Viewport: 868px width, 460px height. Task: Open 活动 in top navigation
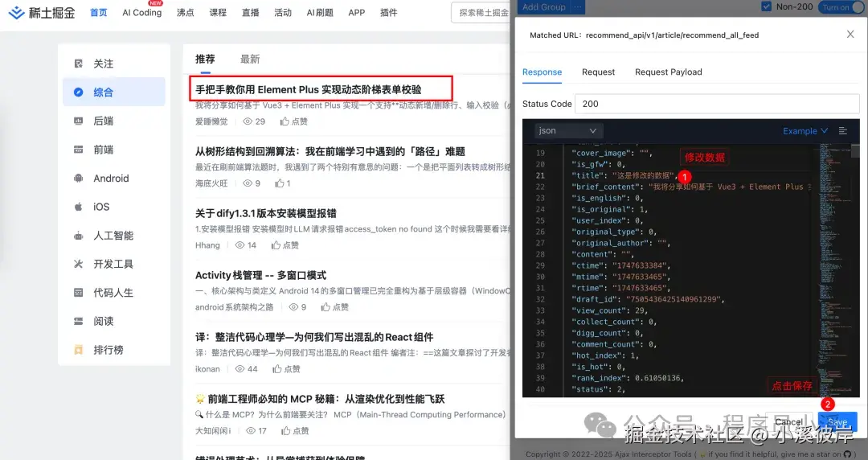coord(283,13)
